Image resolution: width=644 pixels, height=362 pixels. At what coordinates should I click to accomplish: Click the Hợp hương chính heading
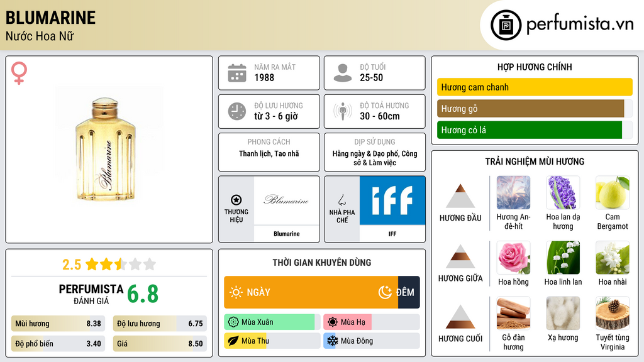point(535,67)
